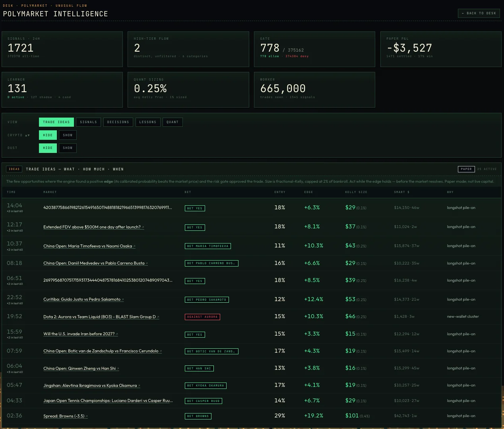Click the Paper P&L value -$3,527

coord(409,48)
